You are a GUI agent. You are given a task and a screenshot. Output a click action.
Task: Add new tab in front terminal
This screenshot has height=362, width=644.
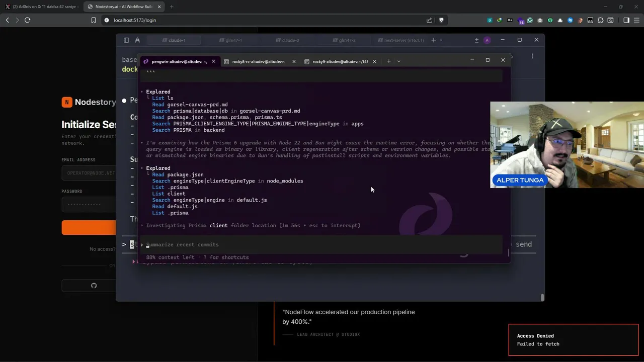pyautogui.click(x=388, y=61)
